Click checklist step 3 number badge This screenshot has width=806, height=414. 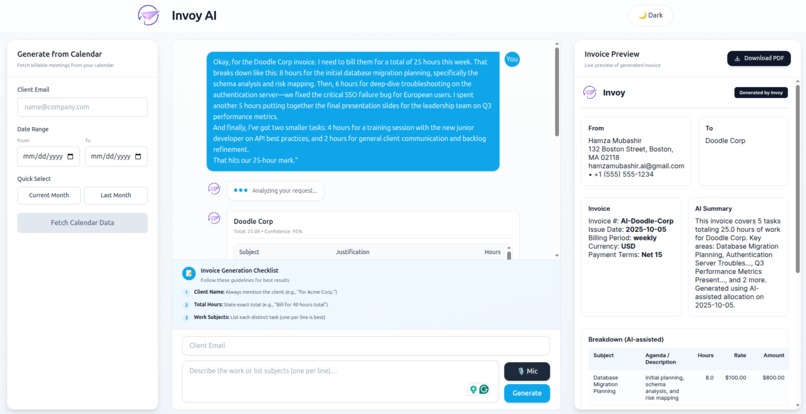(187, 318)
